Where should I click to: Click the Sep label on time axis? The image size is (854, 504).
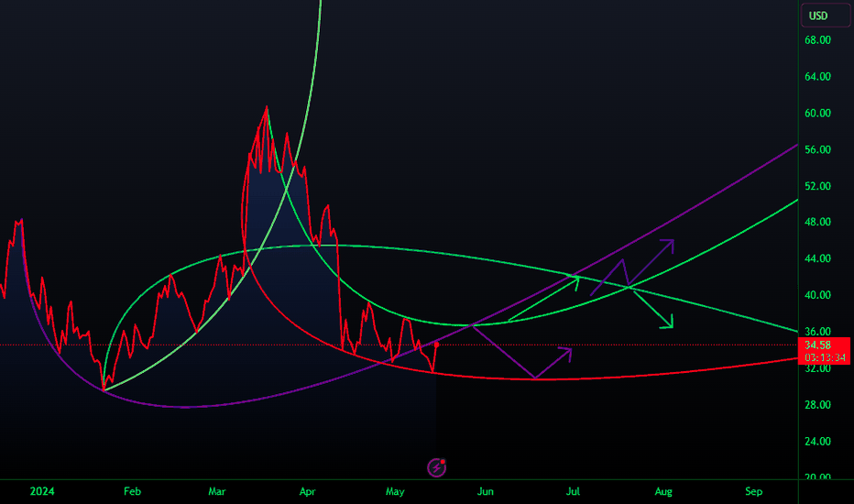[754, 491]
